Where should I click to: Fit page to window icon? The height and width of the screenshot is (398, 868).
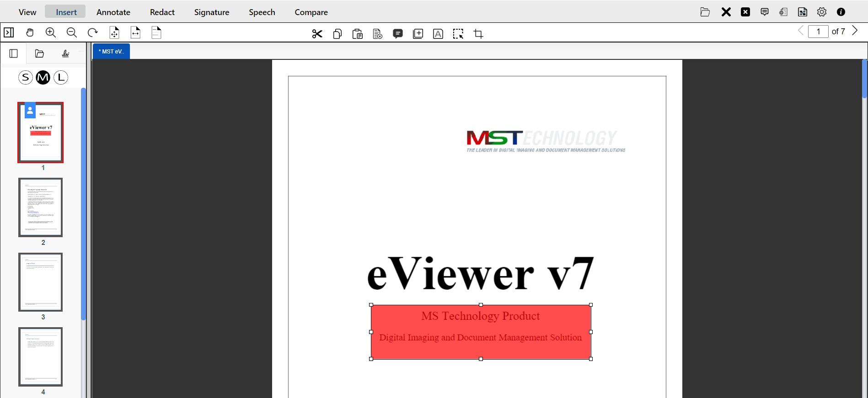tap(114, 32)
